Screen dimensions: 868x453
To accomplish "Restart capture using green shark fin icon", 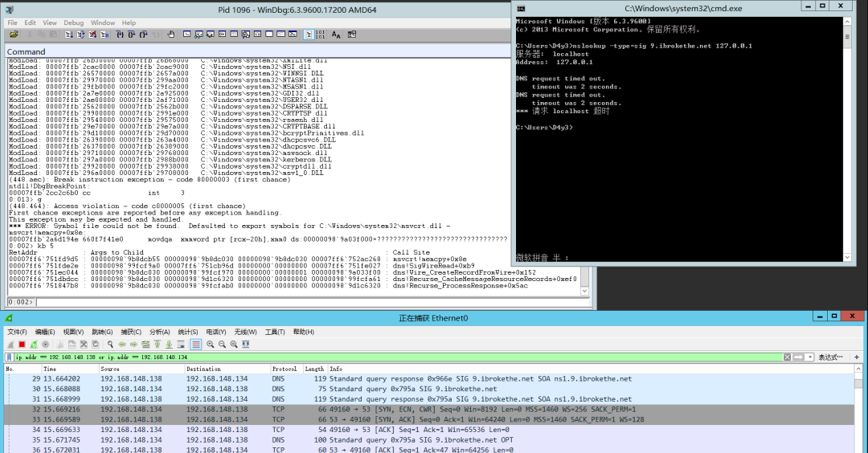I will pyautogui.click(x=33, y=345).
